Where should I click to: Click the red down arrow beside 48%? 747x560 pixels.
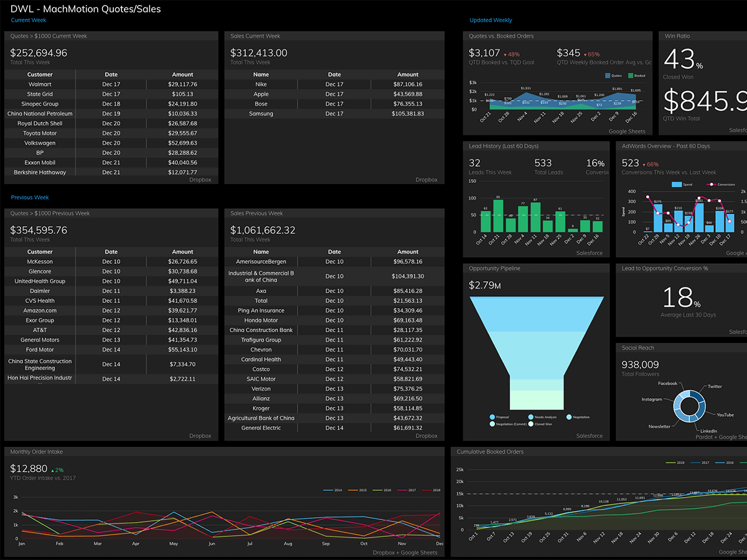click(505, 54)
